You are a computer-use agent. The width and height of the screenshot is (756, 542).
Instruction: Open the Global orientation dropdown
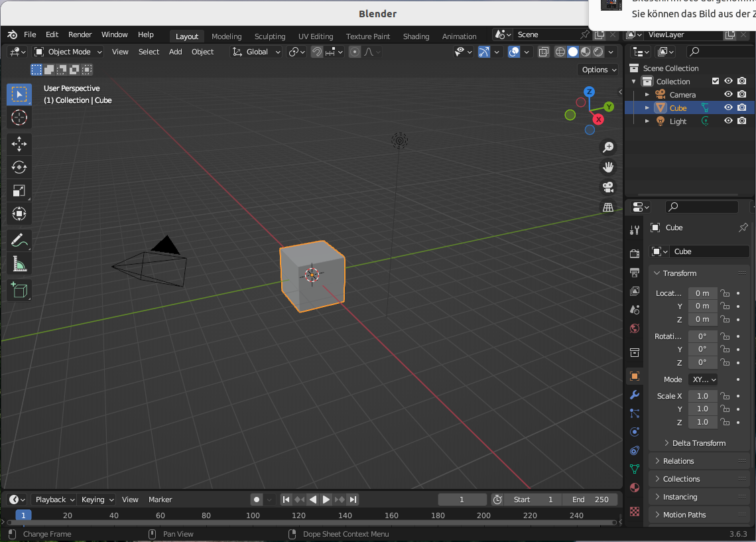pos(256,52)
